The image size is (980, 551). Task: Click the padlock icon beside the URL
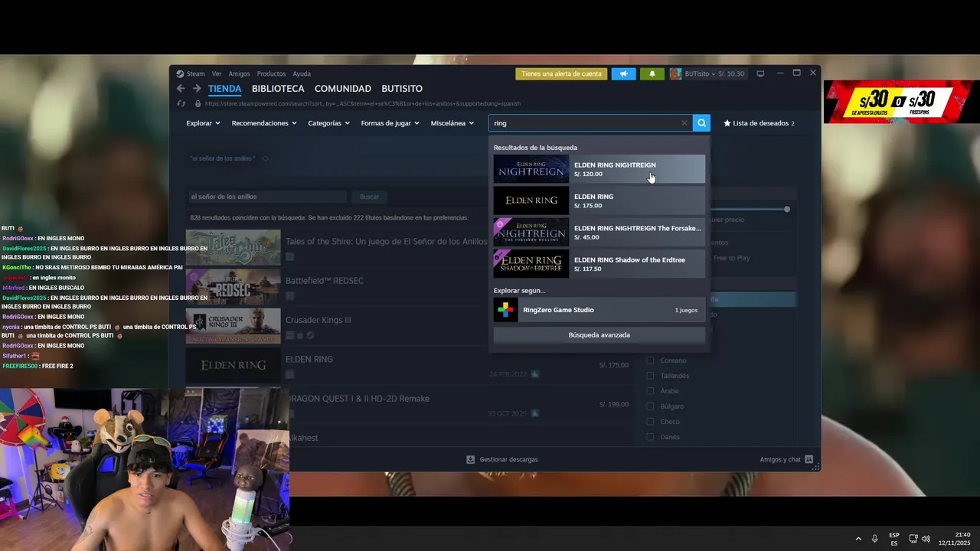click(x=198, y=103)
